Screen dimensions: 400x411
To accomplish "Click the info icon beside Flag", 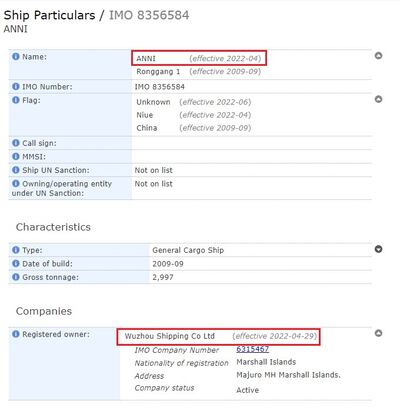I will [16, 100].
